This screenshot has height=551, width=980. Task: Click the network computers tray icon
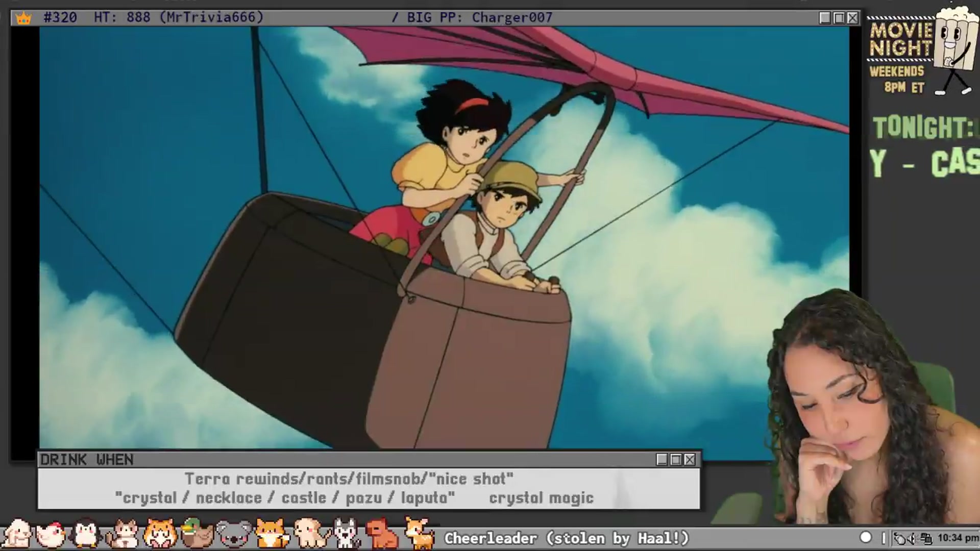pyautogui.click(x=926, y=539)
